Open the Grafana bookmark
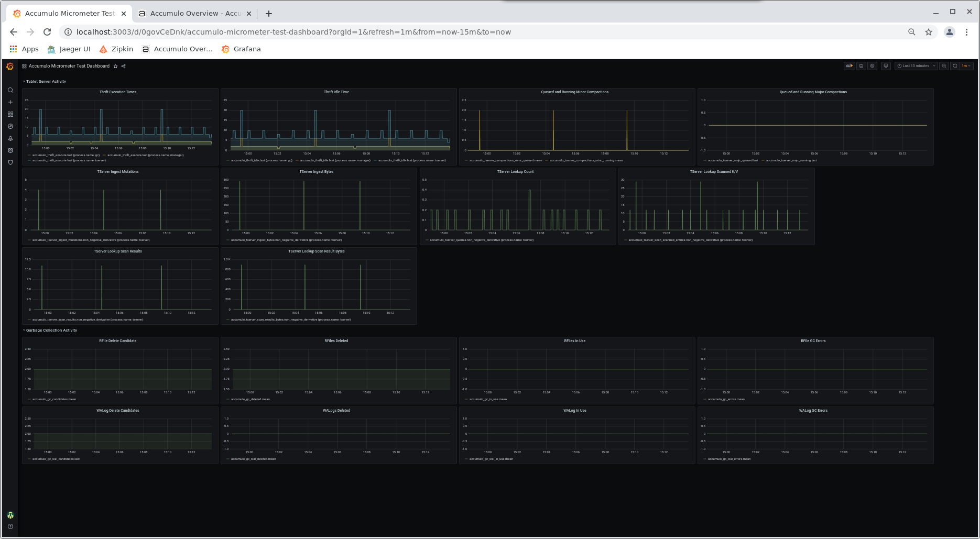The width and height of the screenshot is (980, 539). point(241,49)
